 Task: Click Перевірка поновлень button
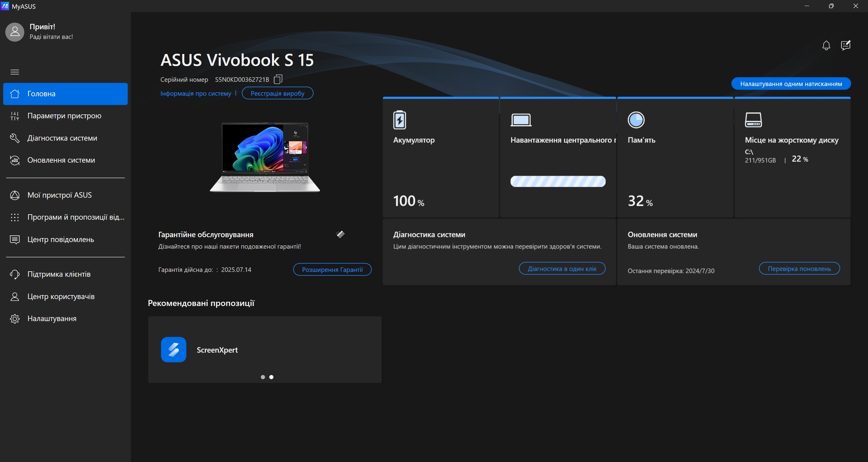click(x=799, y=269)
